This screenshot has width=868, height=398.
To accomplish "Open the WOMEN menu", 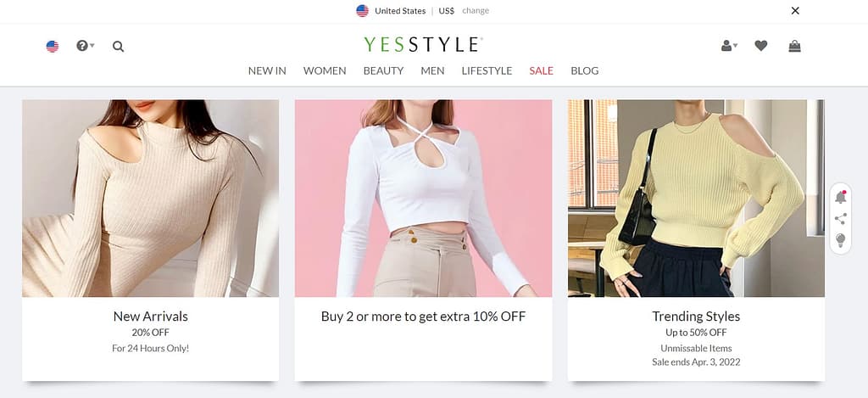I will pyautogui.click(x=325, y=70).
